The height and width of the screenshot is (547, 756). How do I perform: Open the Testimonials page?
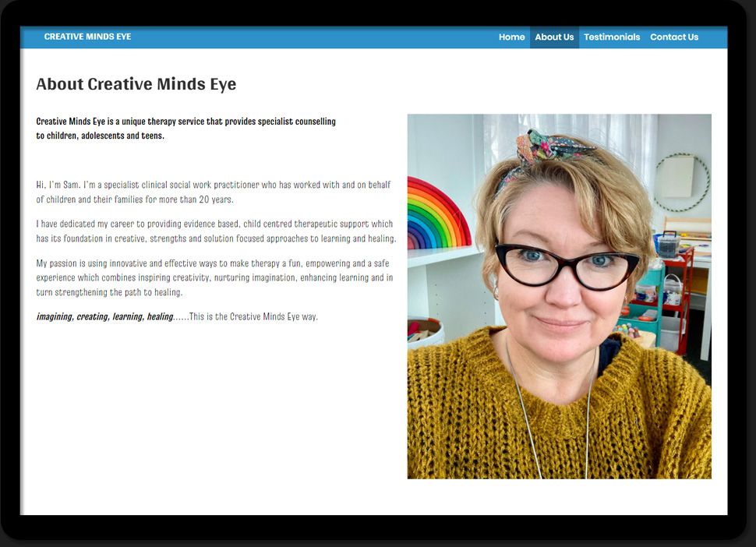point(612,37)
